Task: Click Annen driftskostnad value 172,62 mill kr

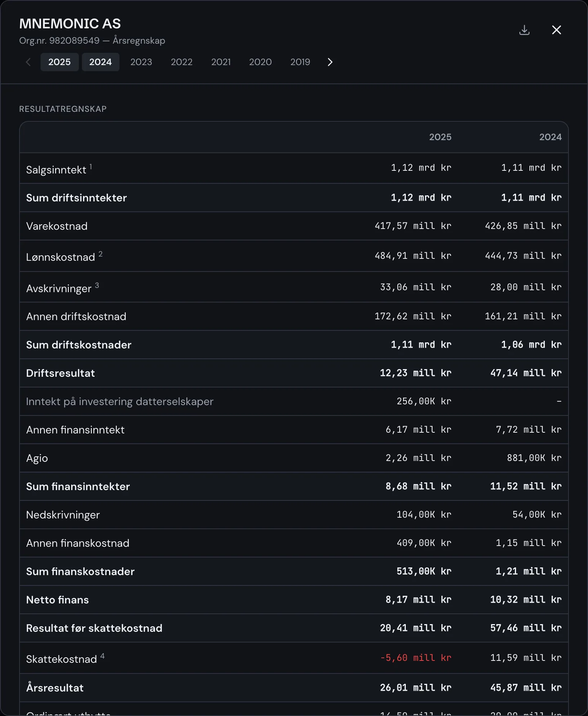Action: click(x=413, y=316)
